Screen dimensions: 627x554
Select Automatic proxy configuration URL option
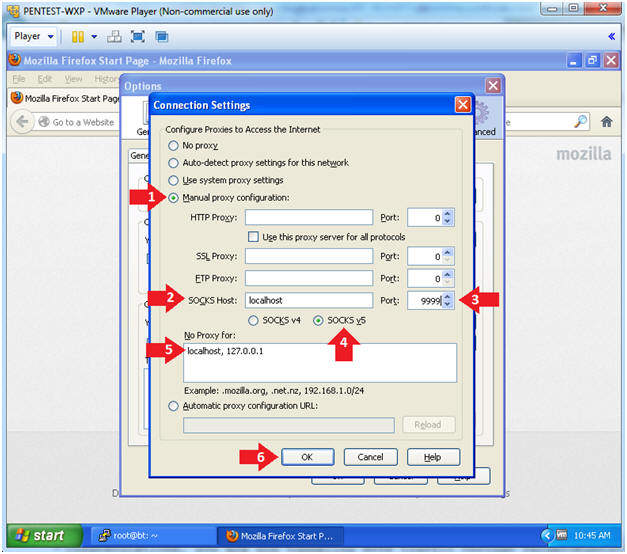pyautogui.click(x=173, y=406)
